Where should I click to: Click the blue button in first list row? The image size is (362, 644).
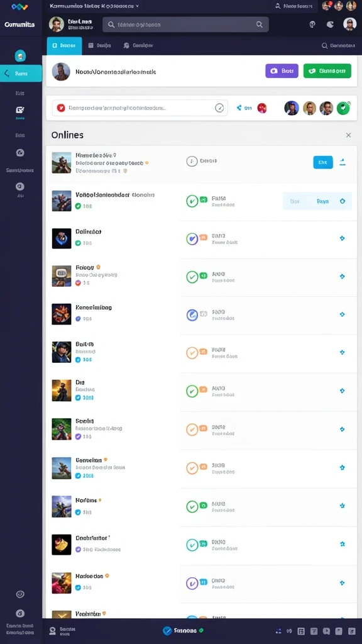coord(323,162)
